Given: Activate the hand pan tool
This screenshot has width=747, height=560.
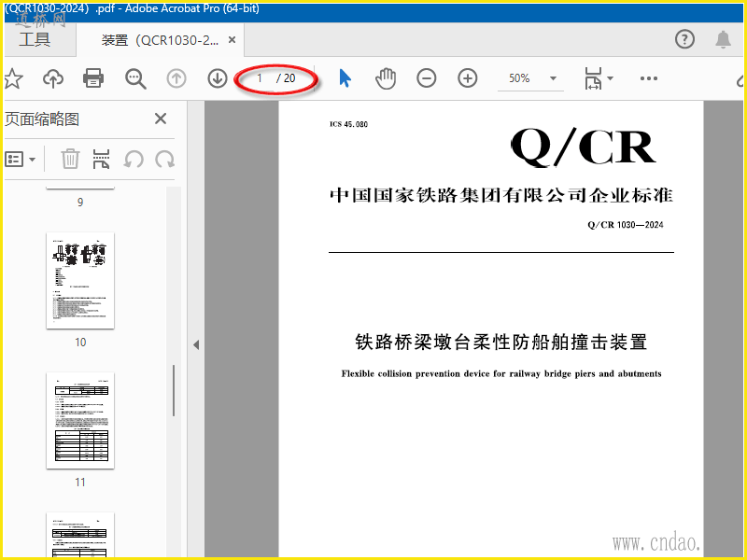Looking at the screenshot, I should (386, 78).
